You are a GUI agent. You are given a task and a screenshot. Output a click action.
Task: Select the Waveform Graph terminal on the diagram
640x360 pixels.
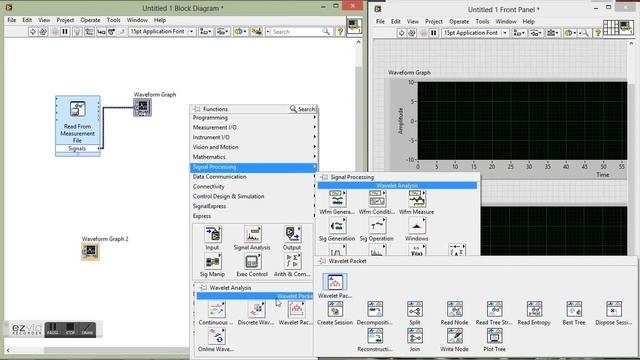[x=142, y=107]
